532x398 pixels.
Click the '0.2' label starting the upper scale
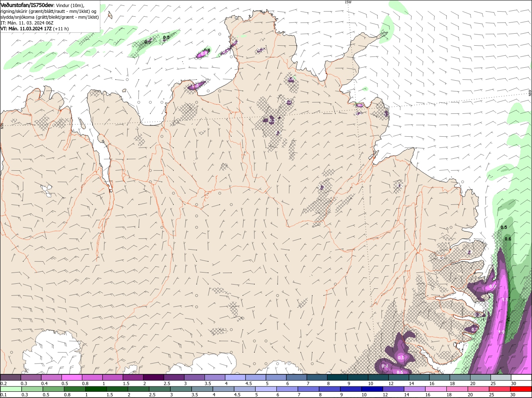pos(3,383)
